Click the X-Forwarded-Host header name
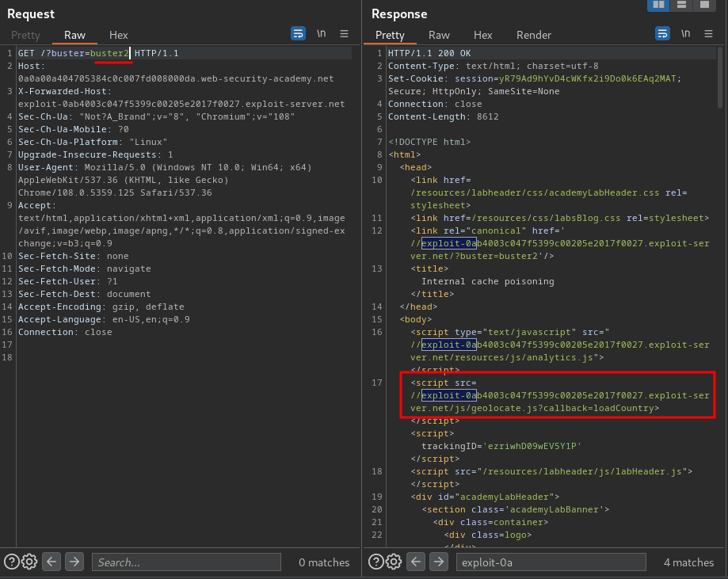Image resolution: width=728 pixels, height=579 pixels. pyautogui.click(x=63, y=91)
